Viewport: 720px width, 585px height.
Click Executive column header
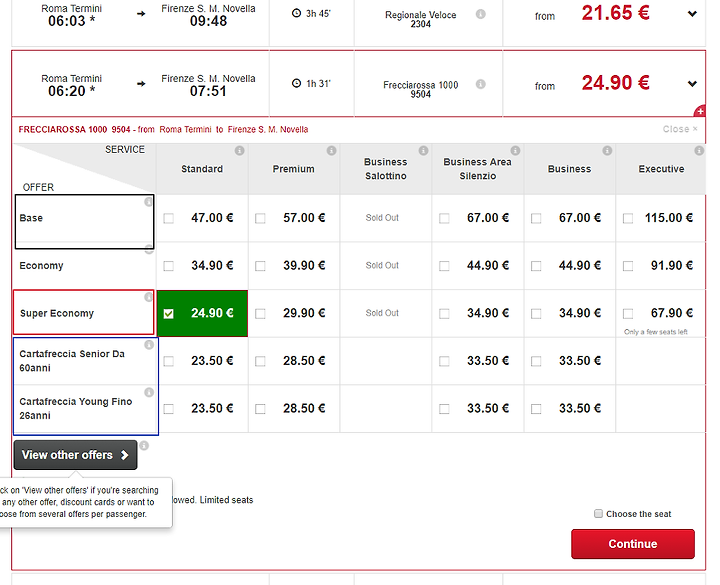point(661,169)
